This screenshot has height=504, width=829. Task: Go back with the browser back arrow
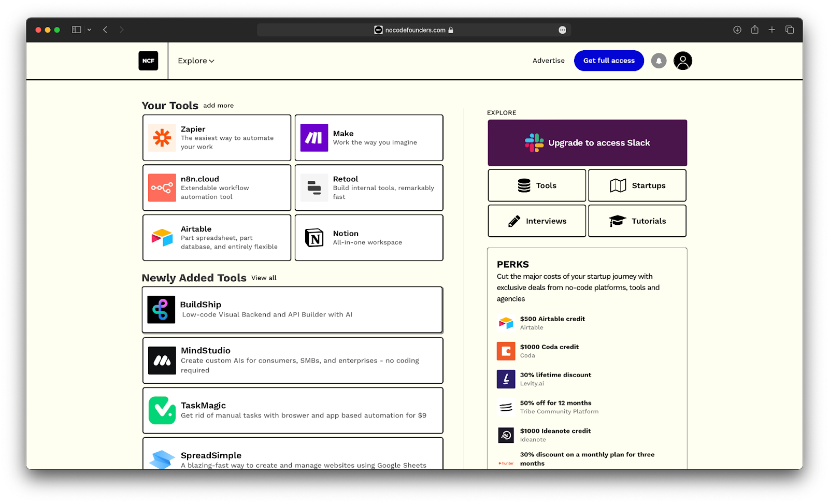[105, 30]
